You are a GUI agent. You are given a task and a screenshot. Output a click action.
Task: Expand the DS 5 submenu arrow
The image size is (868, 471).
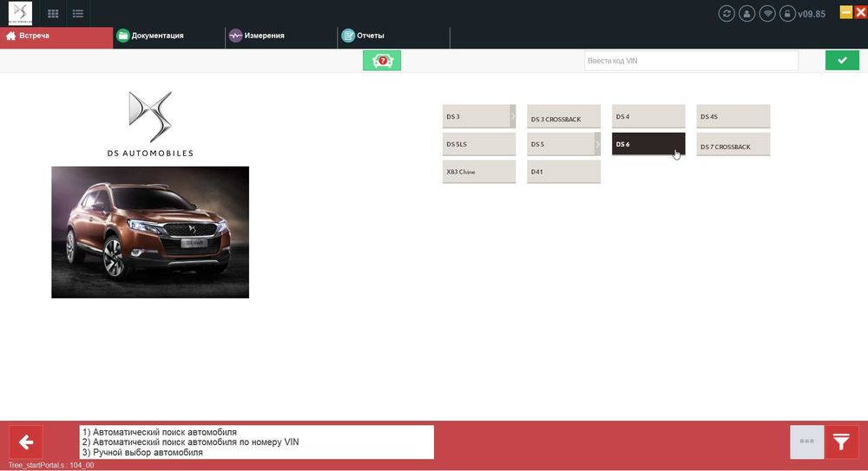597,144
